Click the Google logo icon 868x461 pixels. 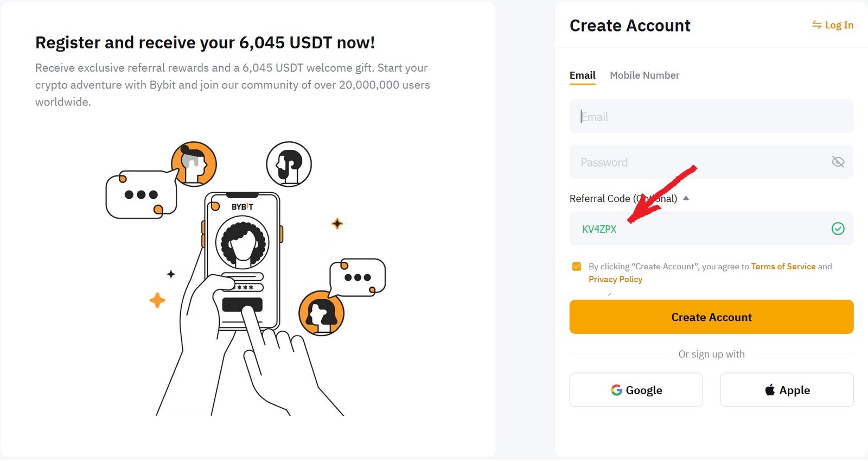pos(616,390)
